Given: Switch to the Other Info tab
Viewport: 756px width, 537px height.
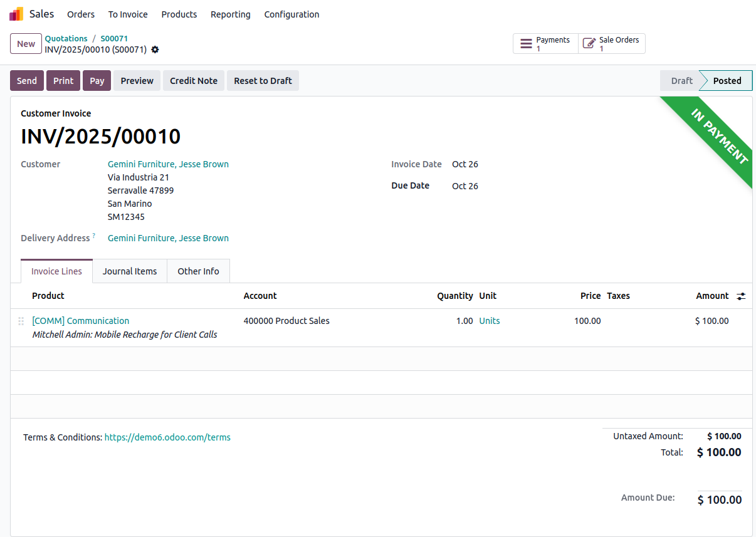Looking at the screenshot, I should click(198, 271).
